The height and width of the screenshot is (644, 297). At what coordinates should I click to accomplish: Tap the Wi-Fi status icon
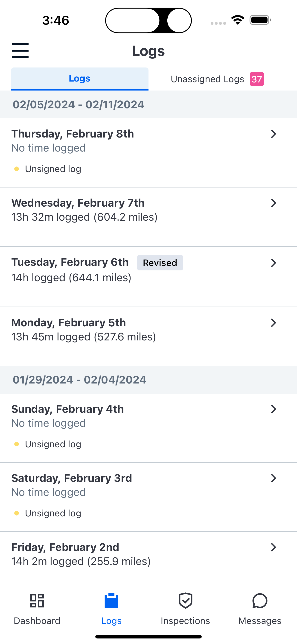(x=238, y=20)
